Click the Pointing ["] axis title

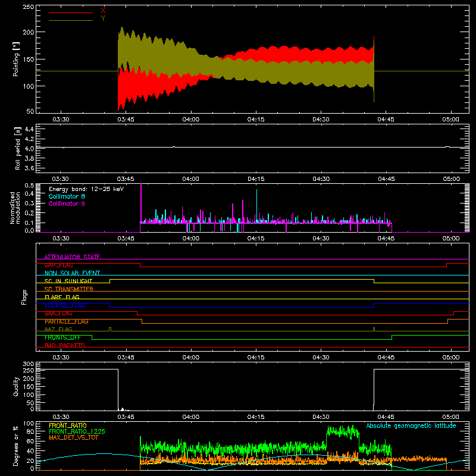[16, 59]
